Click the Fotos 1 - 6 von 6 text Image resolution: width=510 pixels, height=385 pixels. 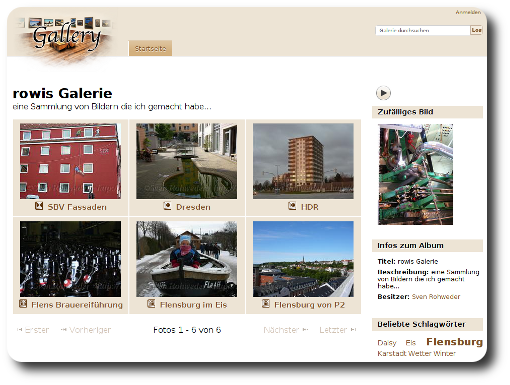187,330
